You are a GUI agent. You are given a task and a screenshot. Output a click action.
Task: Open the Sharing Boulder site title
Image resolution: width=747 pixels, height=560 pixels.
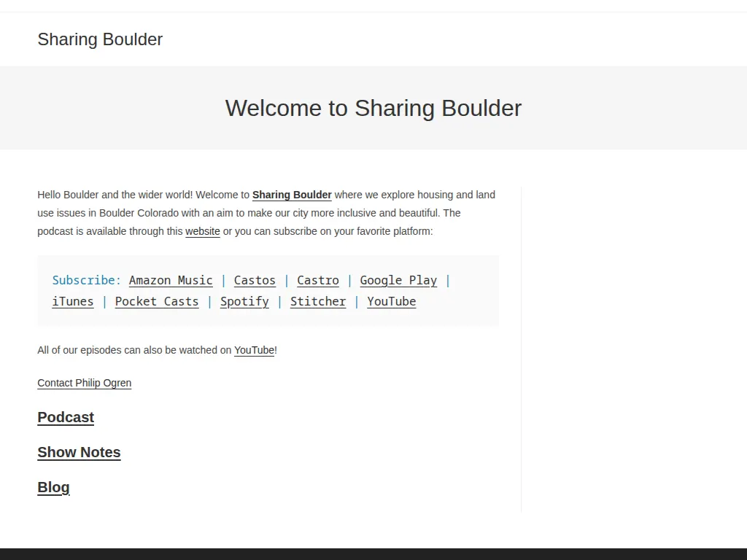coord(100,39)
